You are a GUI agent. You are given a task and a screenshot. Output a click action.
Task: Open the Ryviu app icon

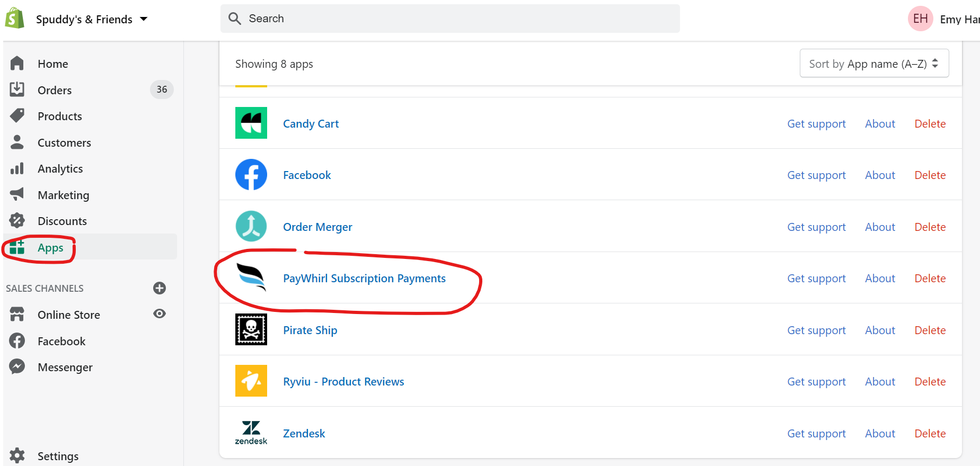[251, 381]
